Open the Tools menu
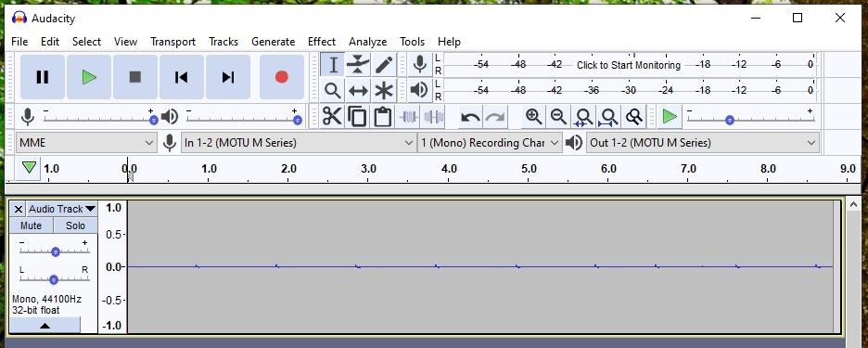 [x=412, y=42]
